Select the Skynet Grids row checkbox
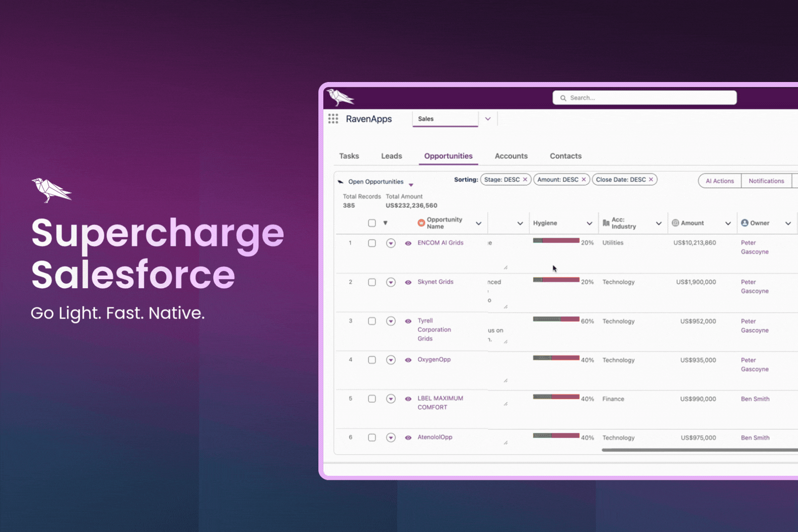 372,282
